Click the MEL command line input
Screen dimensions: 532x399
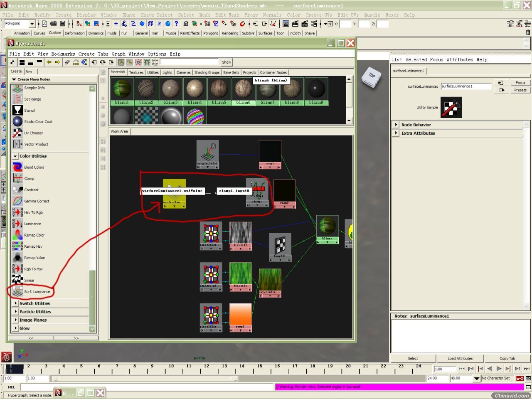click(147, 387)
